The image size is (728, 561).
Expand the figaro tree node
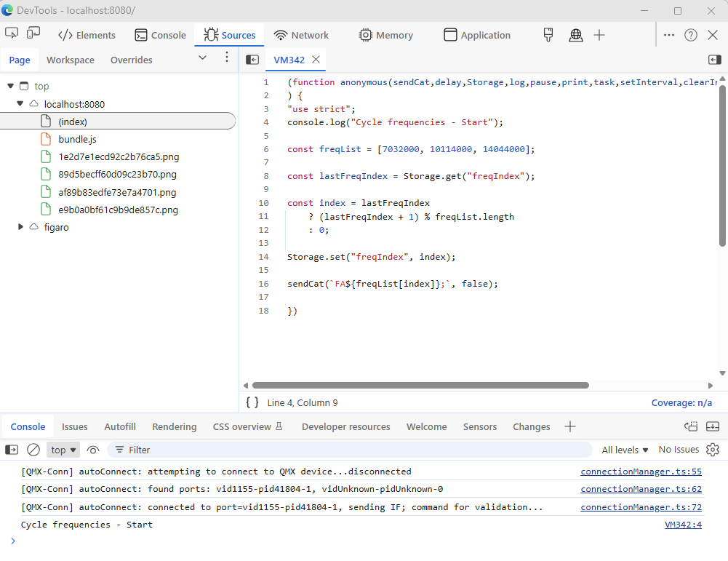coord(20,227)
